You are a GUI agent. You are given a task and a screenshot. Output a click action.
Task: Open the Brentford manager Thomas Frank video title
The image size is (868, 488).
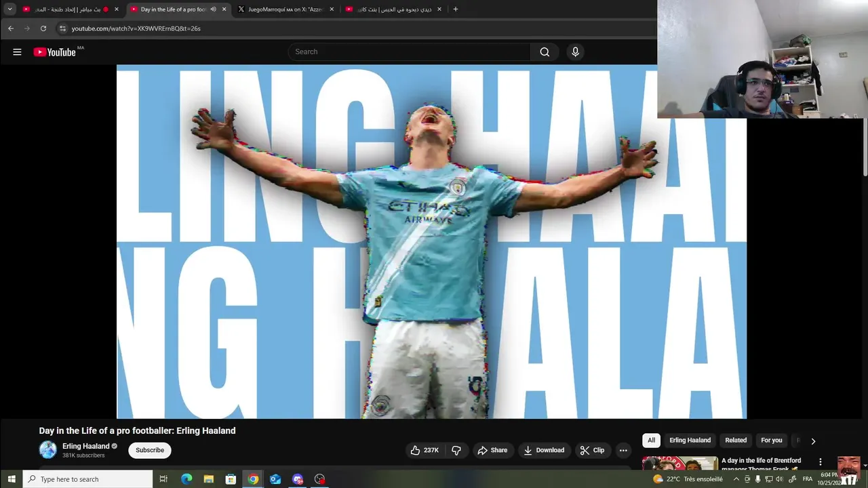(x=761, y=464)
